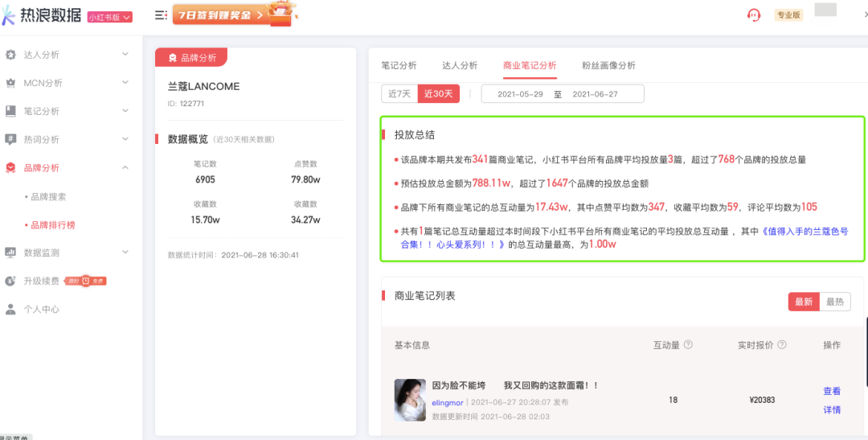Click the MCN分析 crown icon
Viewport: 868px width, 440px height.
point(10,83)
